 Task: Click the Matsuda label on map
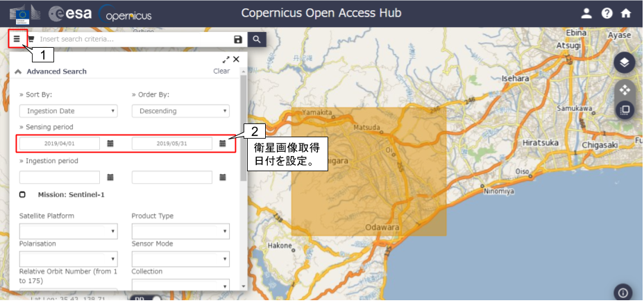(x=367, y=128)
